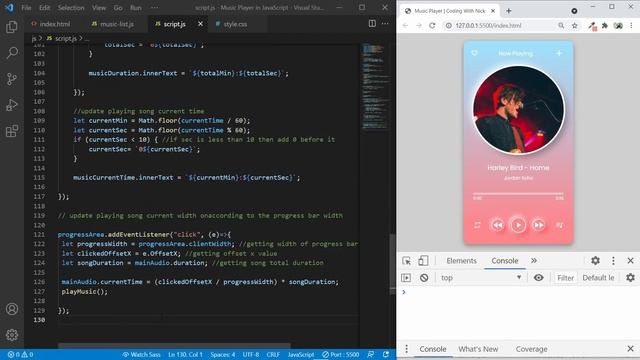Open DevTools customize three-dot menu
Image resolution: width=640 pixels, height=360 pixels.
(x=613, y=260)
